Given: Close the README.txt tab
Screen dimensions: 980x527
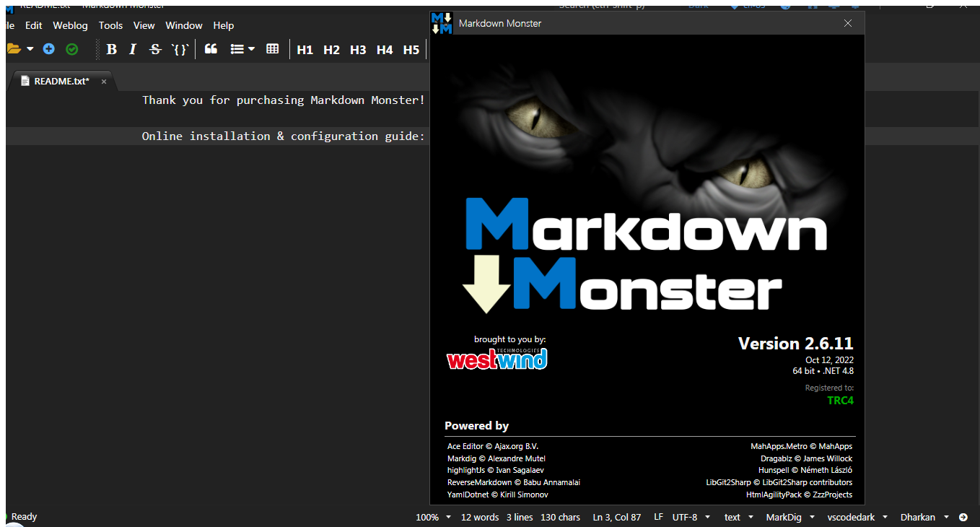Looking at the screenshot, I should pos(103,82).
